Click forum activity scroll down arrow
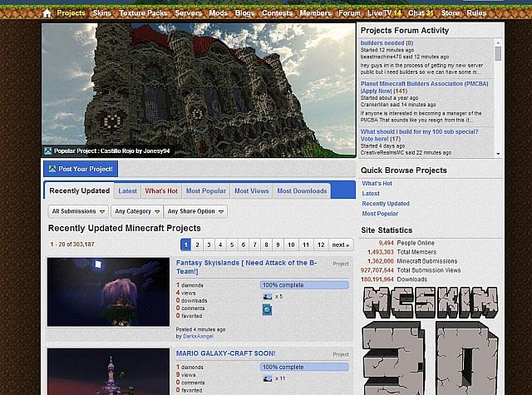The height and width of the screenshot is (395, 532). 498,154
